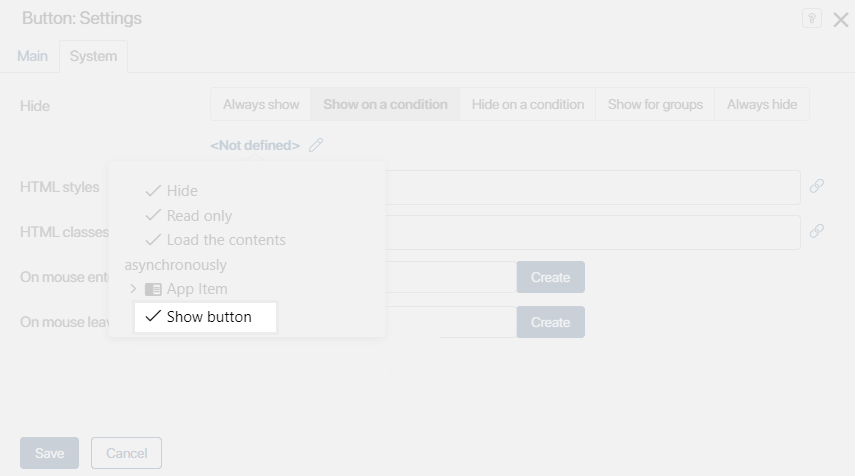Close the Button Settings dialog

pyautogui.click(x=840, y=20)
